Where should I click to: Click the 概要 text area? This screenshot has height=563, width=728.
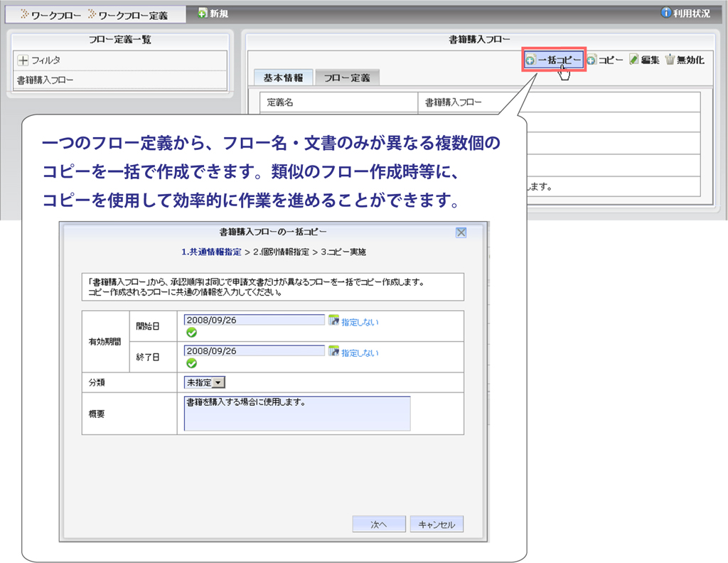(297, 413)
